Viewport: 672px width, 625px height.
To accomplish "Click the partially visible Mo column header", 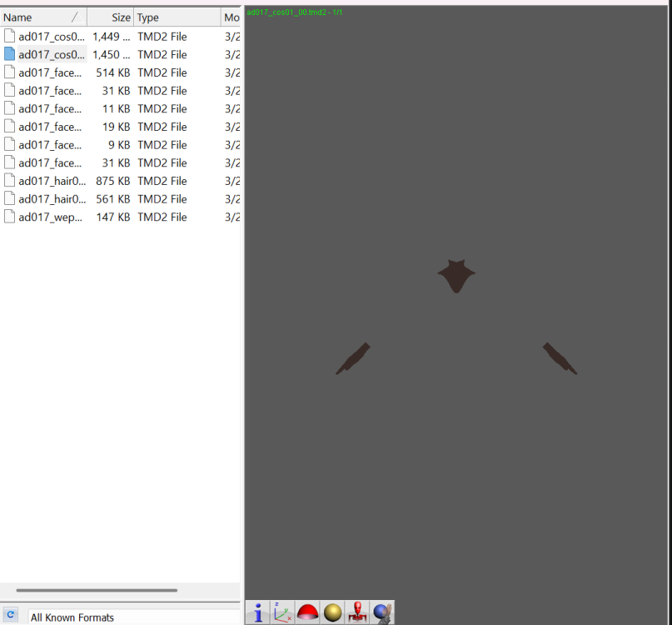I will tap(231, 17).
